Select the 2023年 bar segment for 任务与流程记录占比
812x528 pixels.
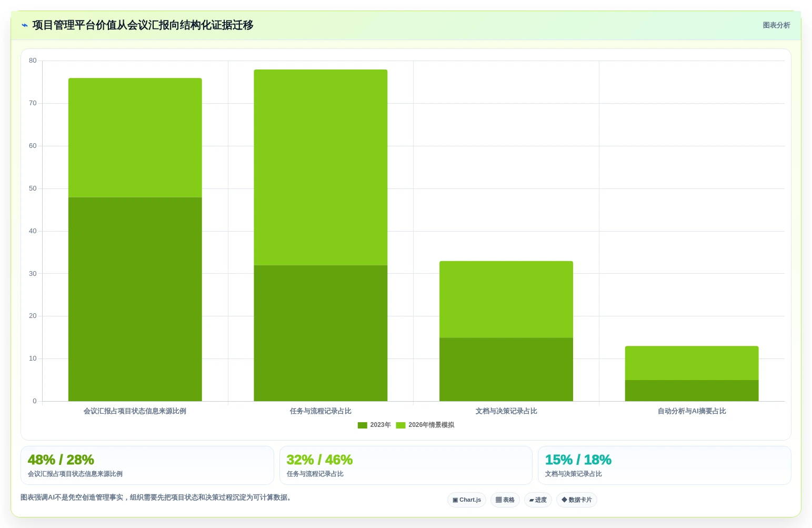click(x=320, y=333)
